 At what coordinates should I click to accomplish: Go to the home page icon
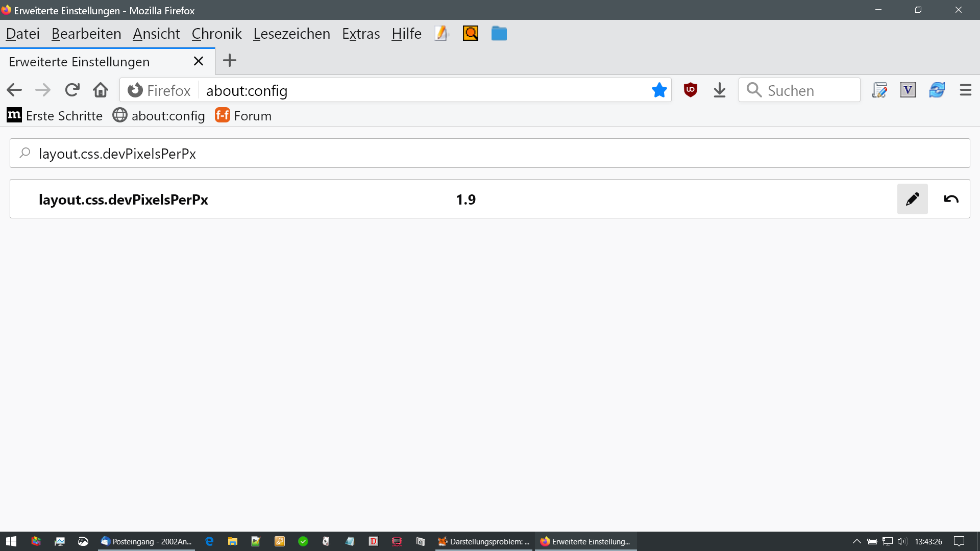(101, 90)
